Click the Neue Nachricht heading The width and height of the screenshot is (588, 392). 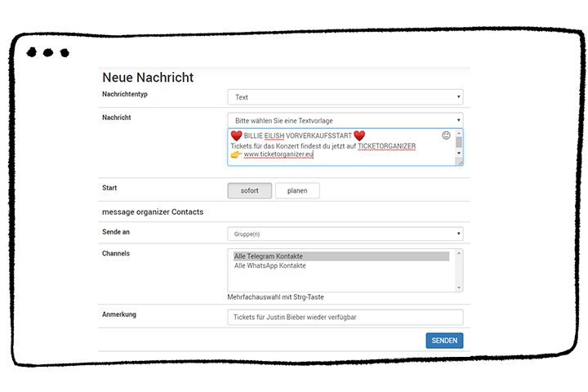tap(148, 78)
